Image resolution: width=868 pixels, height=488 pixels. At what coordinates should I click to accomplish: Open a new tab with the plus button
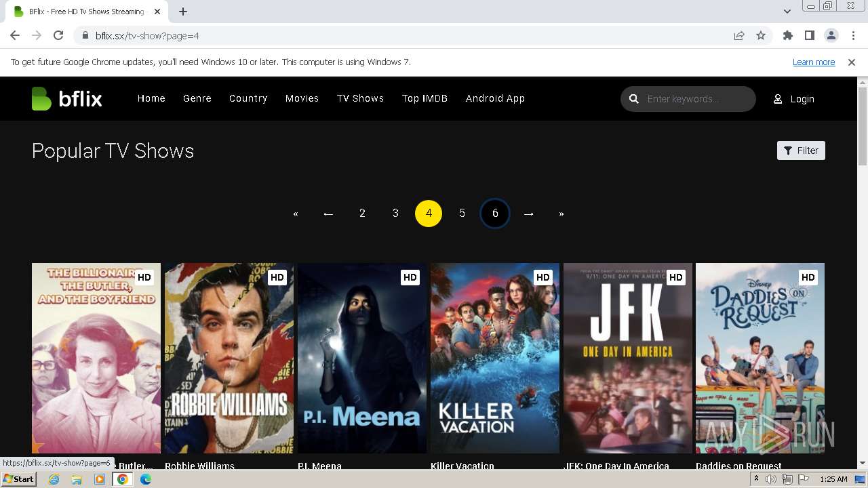tap(183, 12)
